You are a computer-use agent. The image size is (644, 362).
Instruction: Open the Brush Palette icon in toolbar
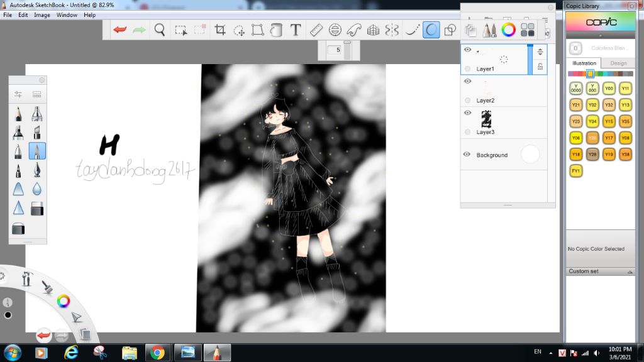click(x=489, y=30)
